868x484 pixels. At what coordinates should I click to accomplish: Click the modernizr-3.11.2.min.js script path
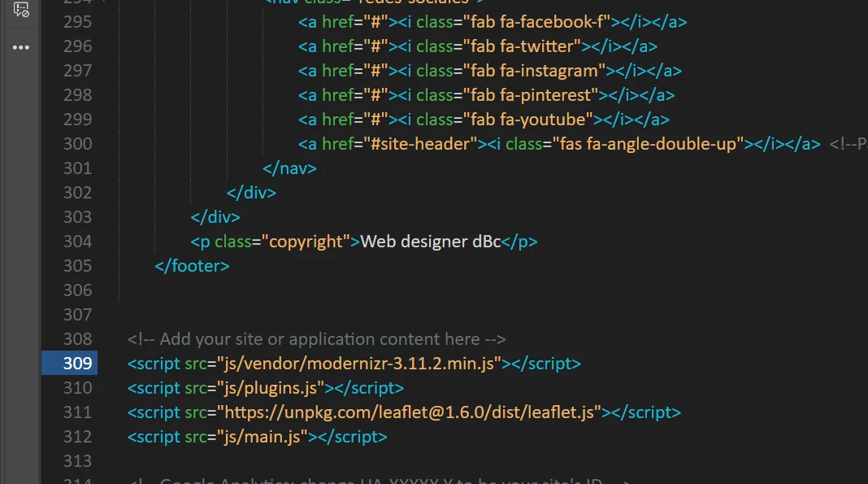point(359,364)
